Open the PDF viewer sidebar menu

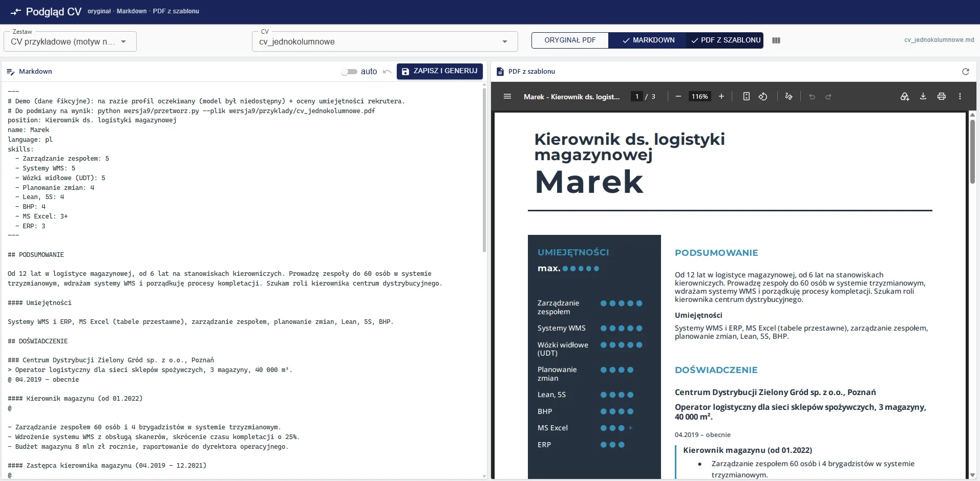507,96
